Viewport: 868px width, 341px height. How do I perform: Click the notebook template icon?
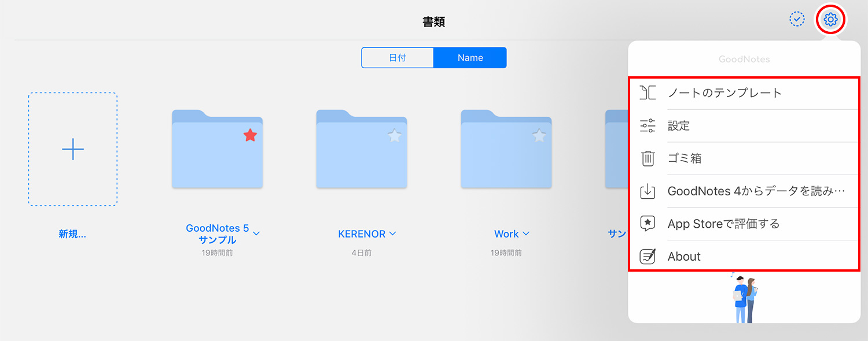[x=648, y=92]
